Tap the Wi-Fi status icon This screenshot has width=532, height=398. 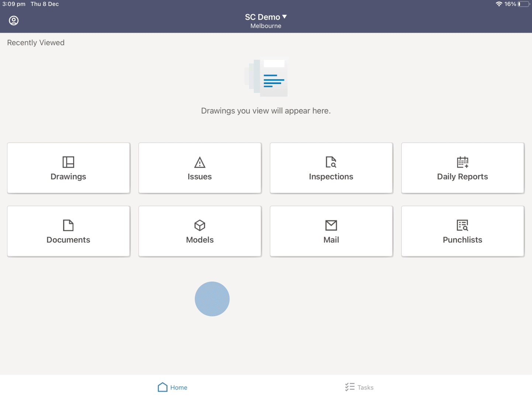tap(499, 4)
